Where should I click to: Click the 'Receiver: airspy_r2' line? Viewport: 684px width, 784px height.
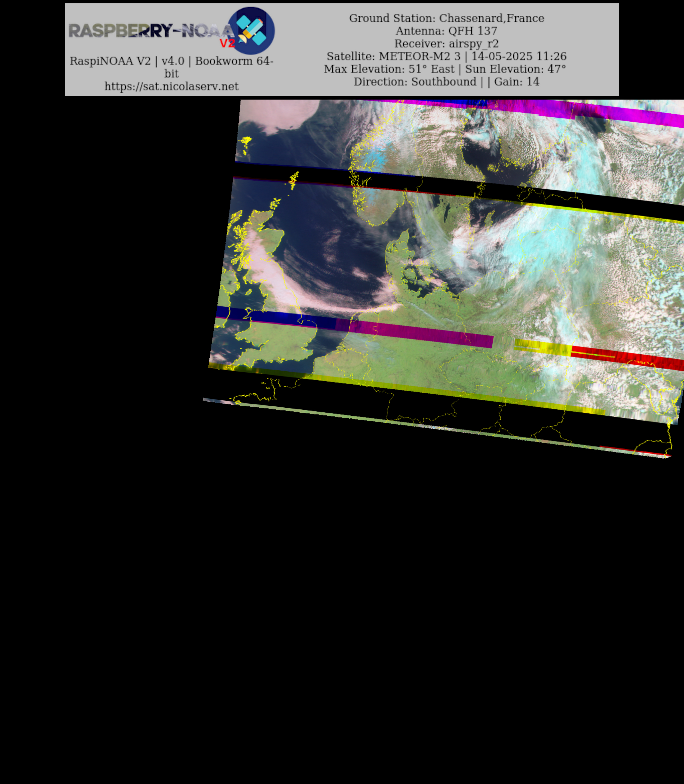pyautogui.click(x=447, y=43)
